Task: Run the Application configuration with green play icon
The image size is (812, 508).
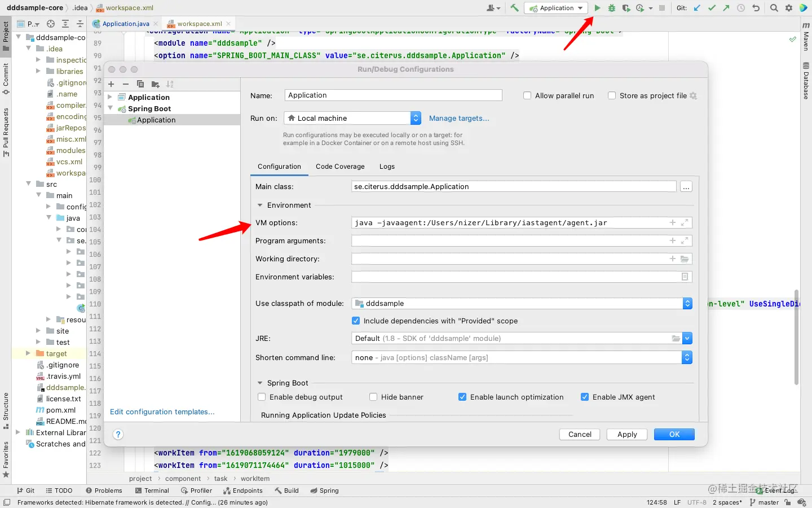Action: pyautogui.click(x=597, y=8)
